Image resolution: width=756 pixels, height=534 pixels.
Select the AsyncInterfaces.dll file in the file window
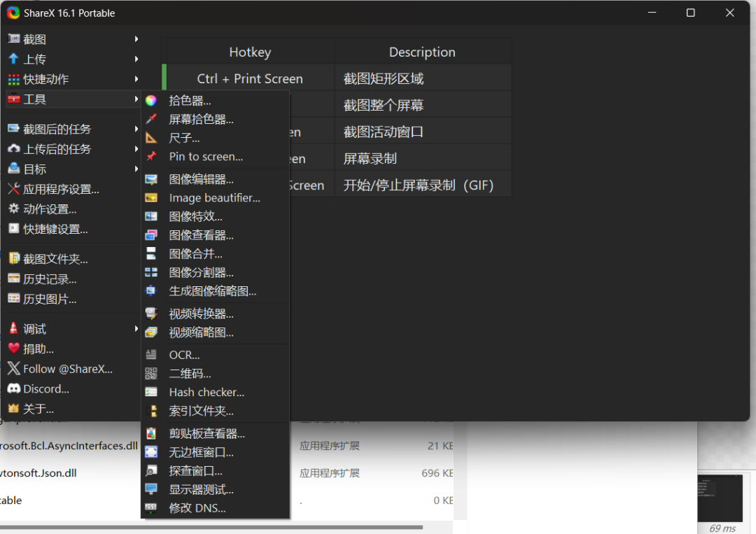click(69, 446)
